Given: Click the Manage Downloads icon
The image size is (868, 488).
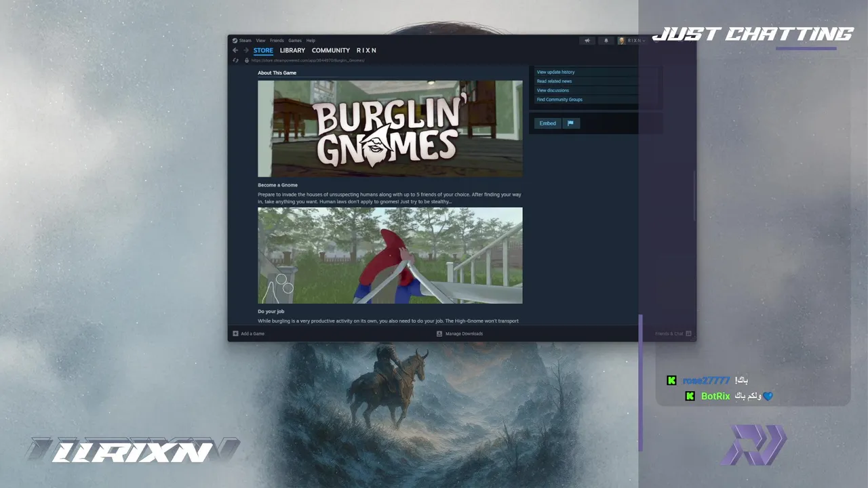Looking at the screenshot, I should pyautogui.click(x=439, y=333).
